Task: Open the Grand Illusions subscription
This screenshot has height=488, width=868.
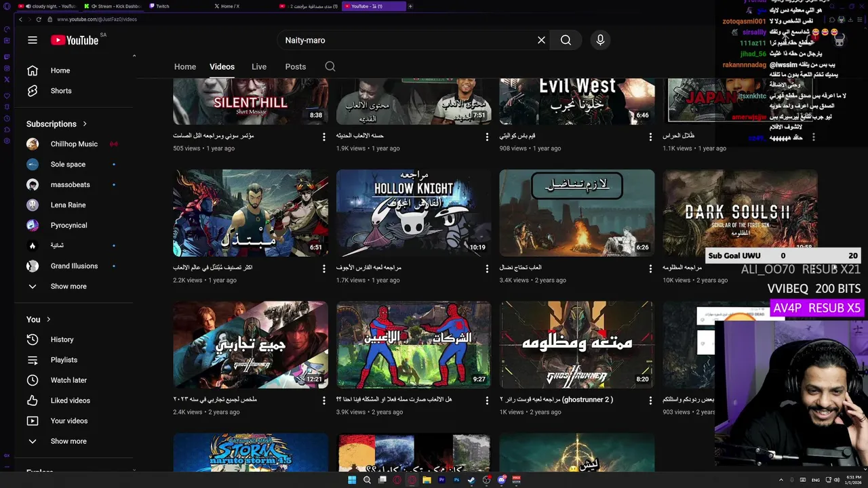Action: pyautogui.click(x=75, y=266)
